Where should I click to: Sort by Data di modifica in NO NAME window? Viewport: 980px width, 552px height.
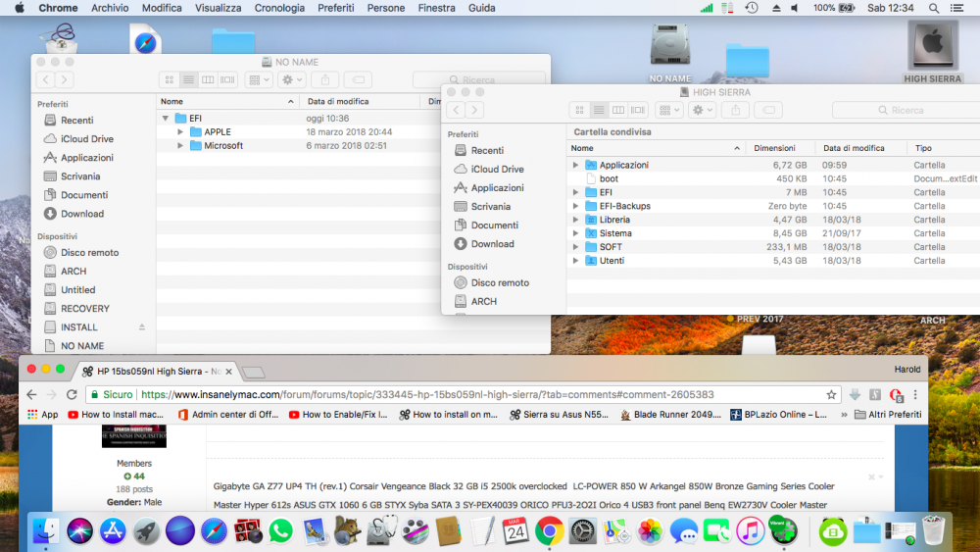click(x=360, y=101)
